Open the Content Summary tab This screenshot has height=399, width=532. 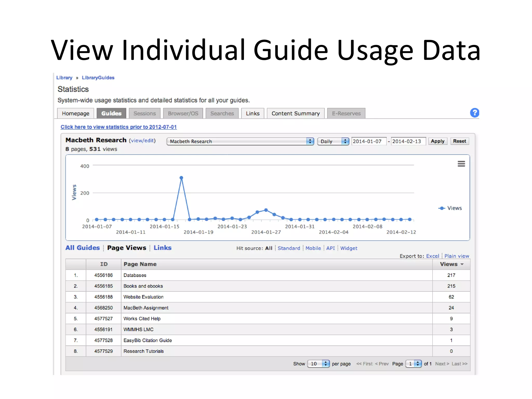click(x=295, y=114)
